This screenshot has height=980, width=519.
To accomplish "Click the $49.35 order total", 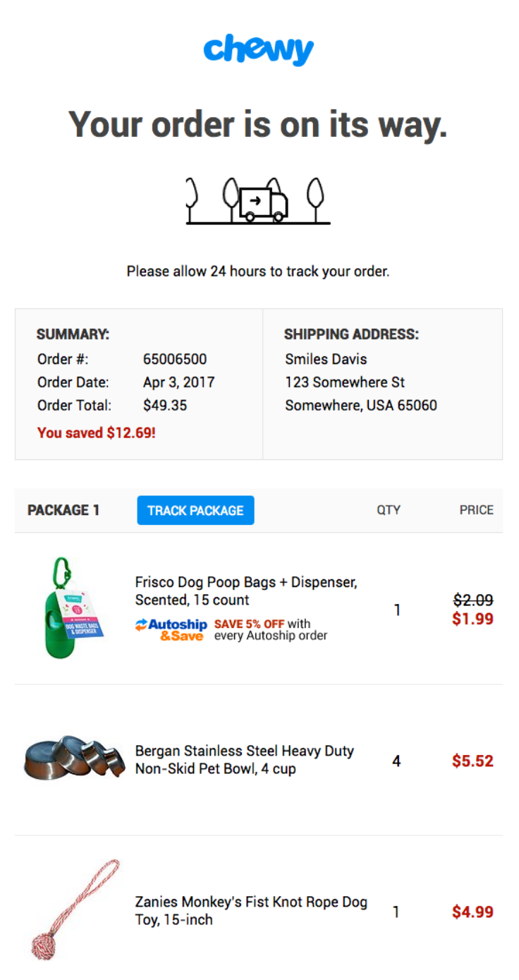I will coord(165,406).
